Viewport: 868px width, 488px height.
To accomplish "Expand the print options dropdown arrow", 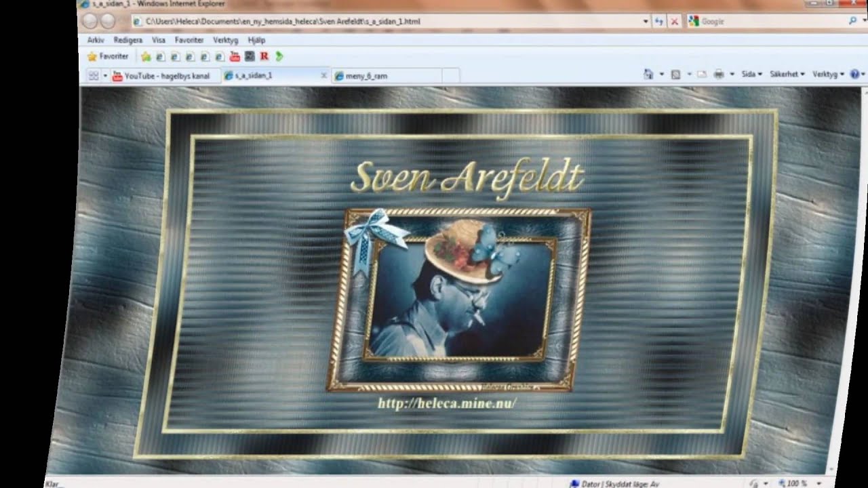I will click(732, 75).
